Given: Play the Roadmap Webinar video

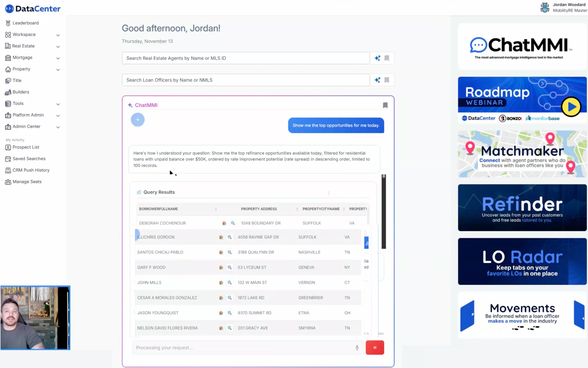Looking at the screenshot, I should 571,106.
